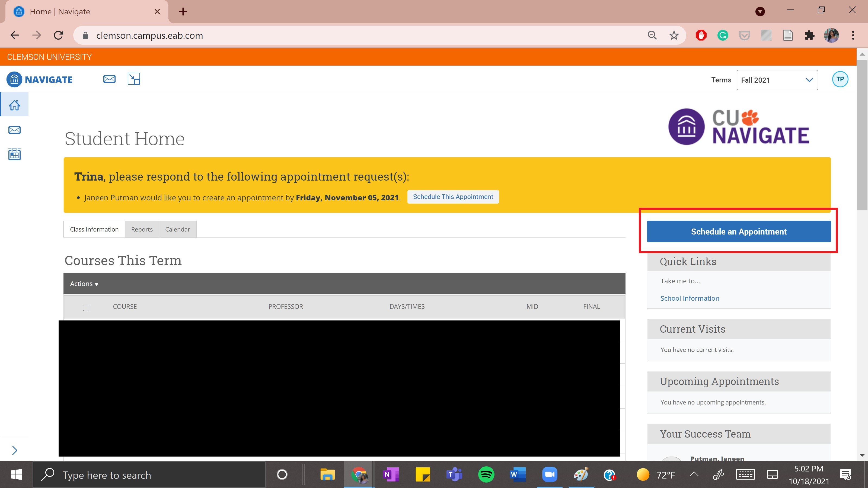Click the Cortana circle icon
868x488 pixels.
282,474
